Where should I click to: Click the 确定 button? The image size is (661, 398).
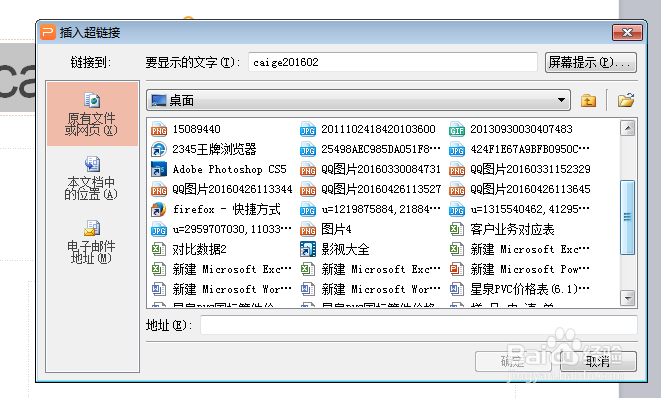pyautogui.click(x=513, y=361)
